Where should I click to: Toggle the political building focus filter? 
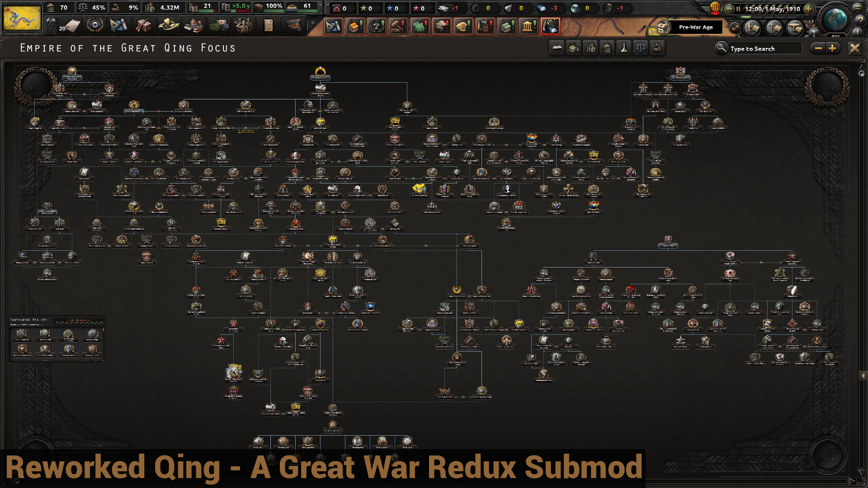[607, 48]
